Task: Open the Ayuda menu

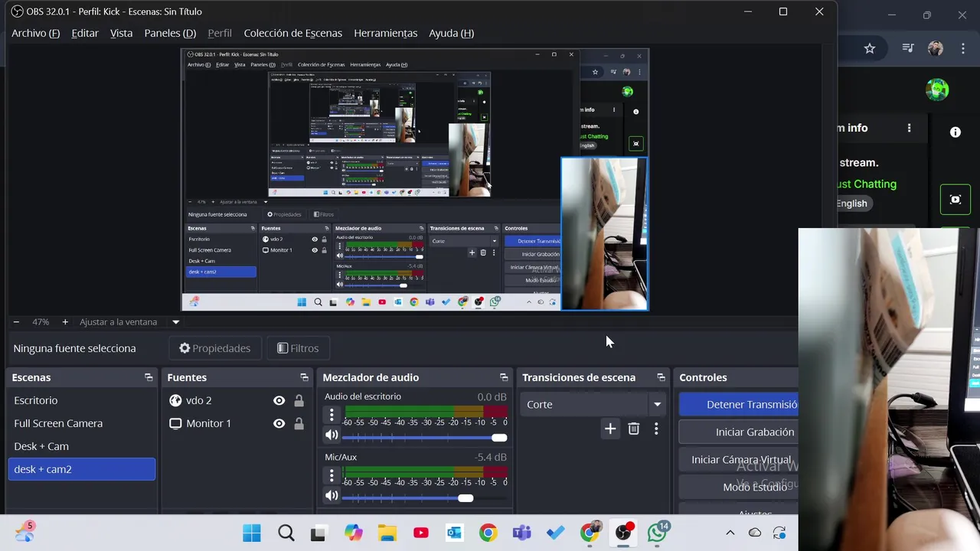Action: click(x=451, y=33)
